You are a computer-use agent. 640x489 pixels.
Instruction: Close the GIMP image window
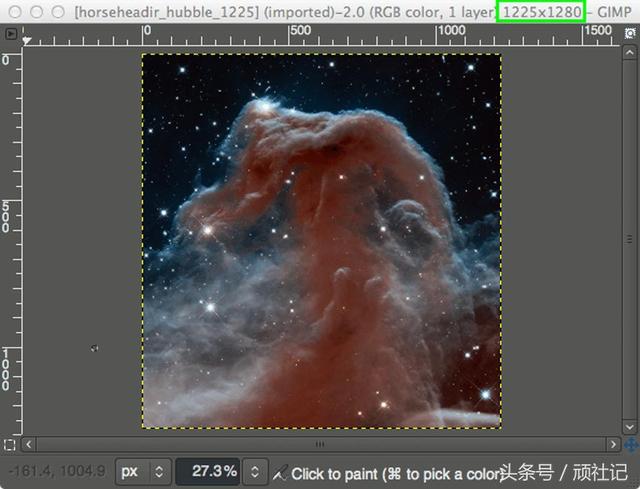(x=15, y=12)
